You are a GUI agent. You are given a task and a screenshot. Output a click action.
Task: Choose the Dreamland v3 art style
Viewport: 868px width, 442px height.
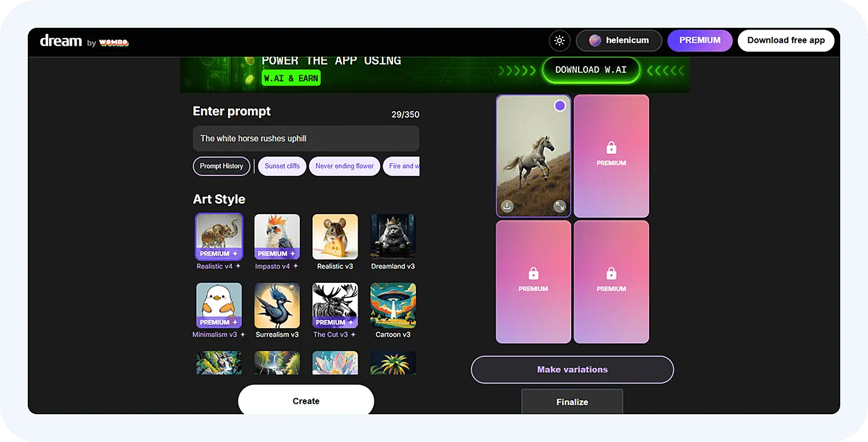(x=393, y=242)
